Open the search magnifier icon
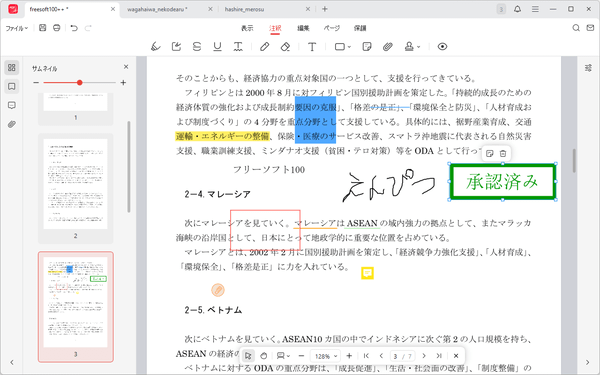This screenshot has width=600, height=375. click(576, 28)
